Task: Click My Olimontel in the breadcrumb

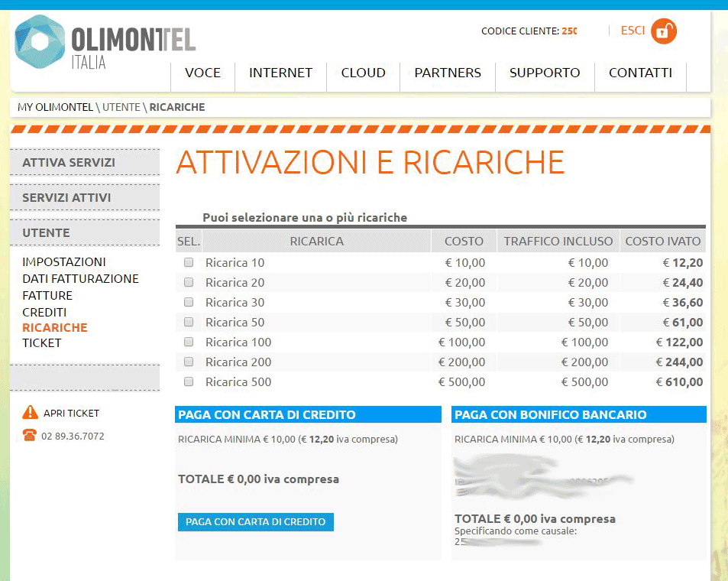Action: [54, 107]
